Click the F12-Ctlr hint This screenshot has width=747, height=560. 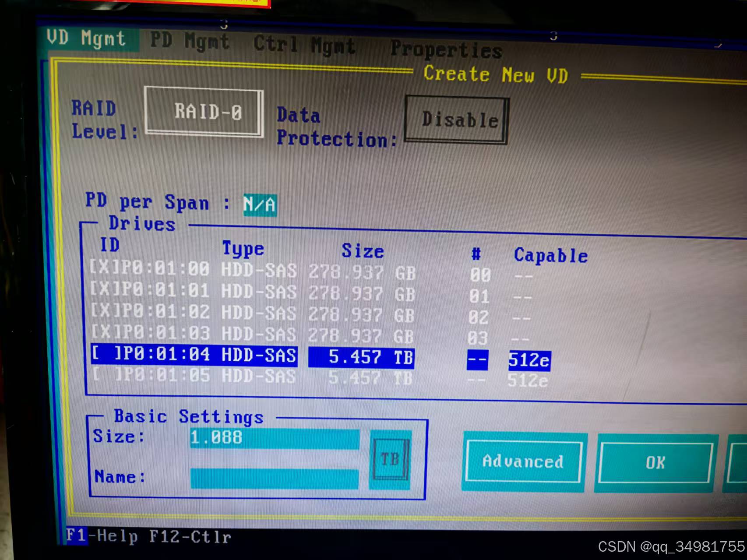coord(190,537)
